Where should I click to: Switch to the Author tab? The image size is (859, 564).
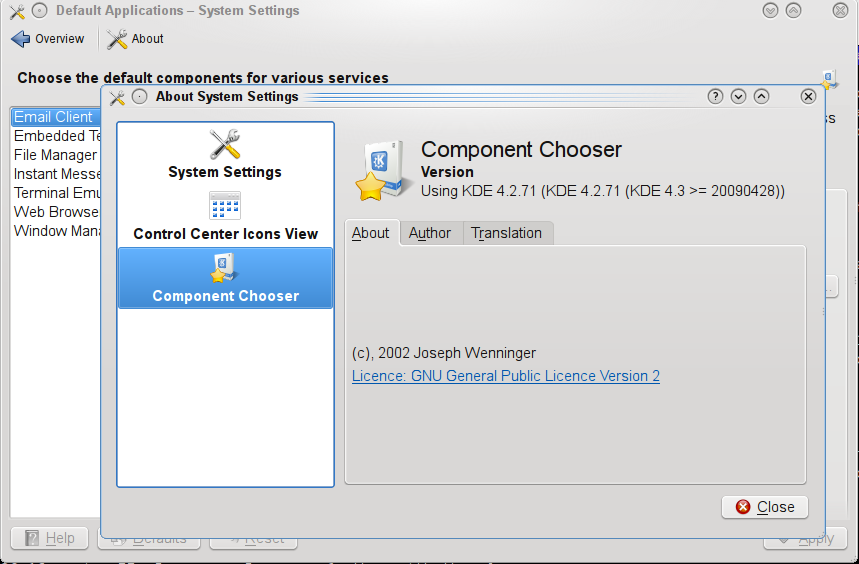coord(430,233)
